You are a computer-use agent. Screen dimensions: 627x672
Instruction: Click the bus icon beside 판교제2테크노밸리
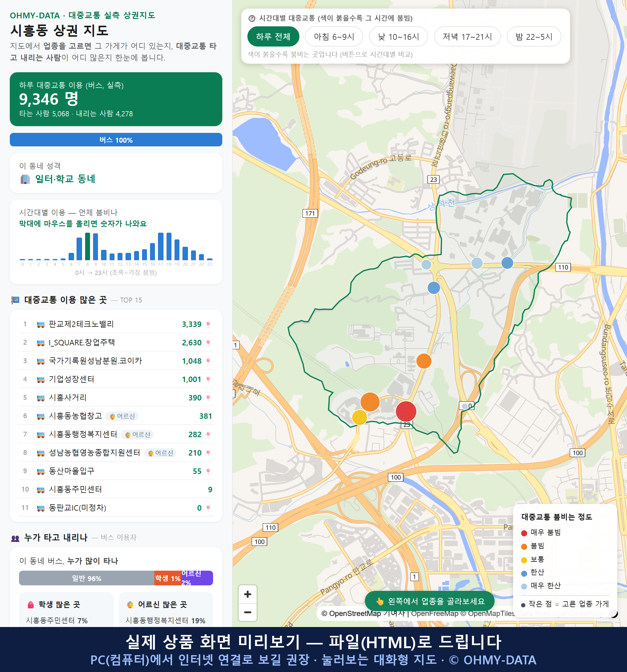pos(40,325)
